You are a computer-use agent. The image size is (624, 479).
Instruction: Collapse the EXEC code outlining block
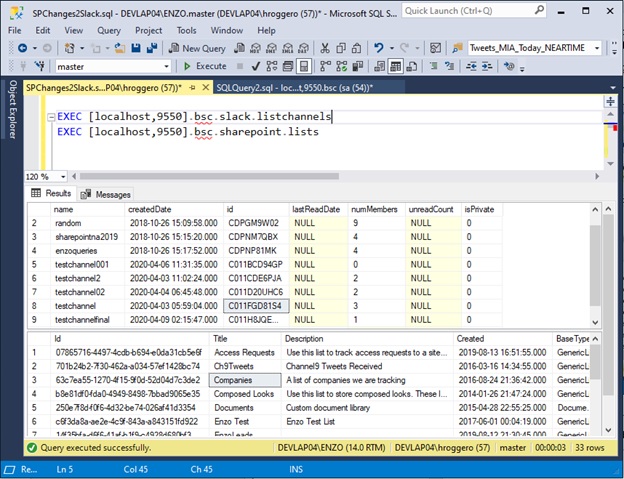(51, 117)
